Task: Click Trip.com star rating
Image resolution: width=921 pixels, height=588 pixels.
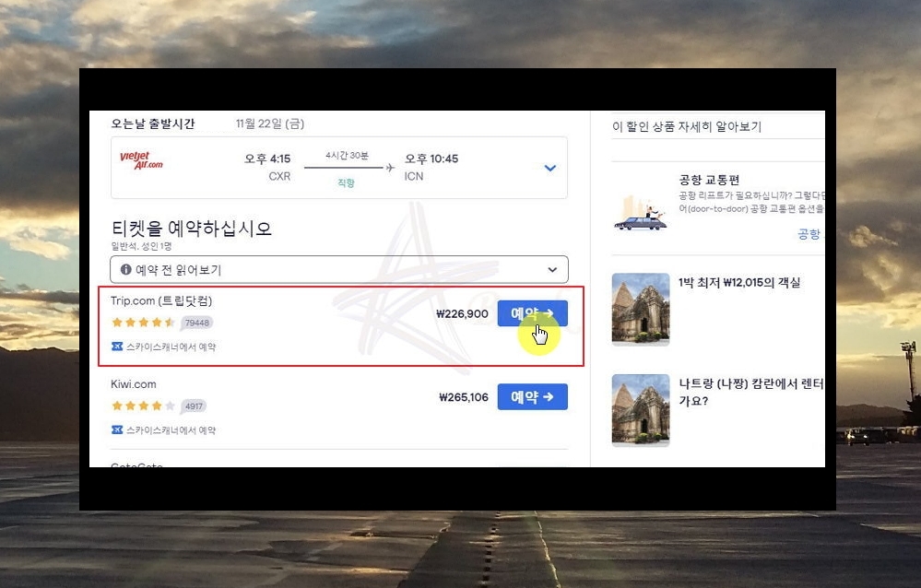Action: click(x=143, y=322)
